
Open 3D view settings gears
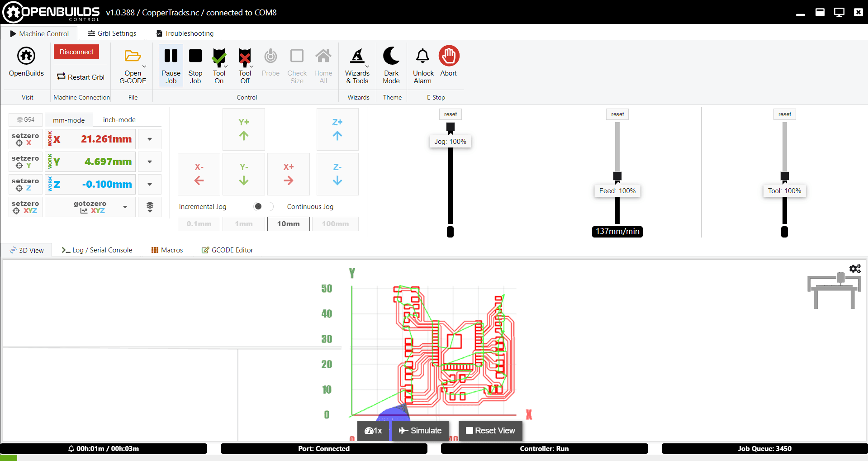(855, 269)
